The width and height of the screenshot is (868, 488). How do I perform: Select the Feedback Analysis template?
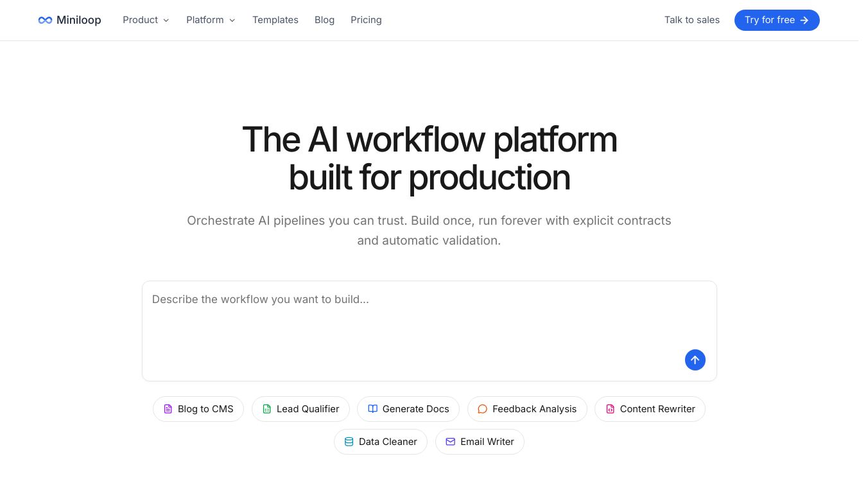coord(527,409)
